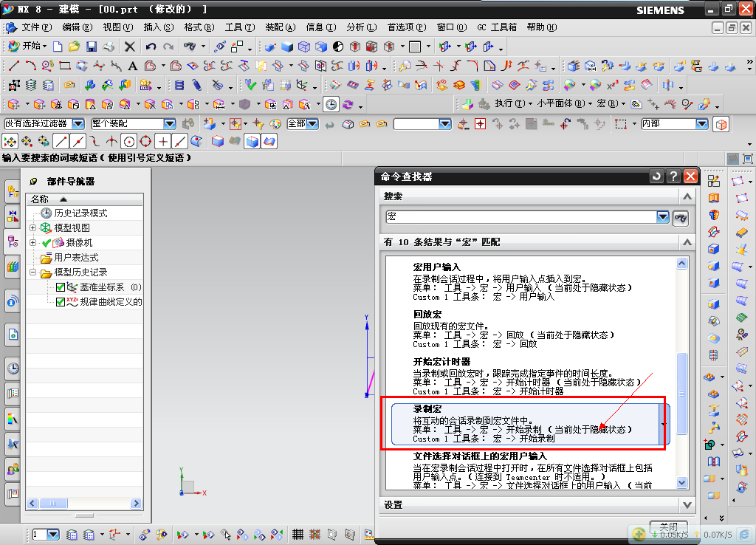Click the Redo arrow icon

pos(168,47)
